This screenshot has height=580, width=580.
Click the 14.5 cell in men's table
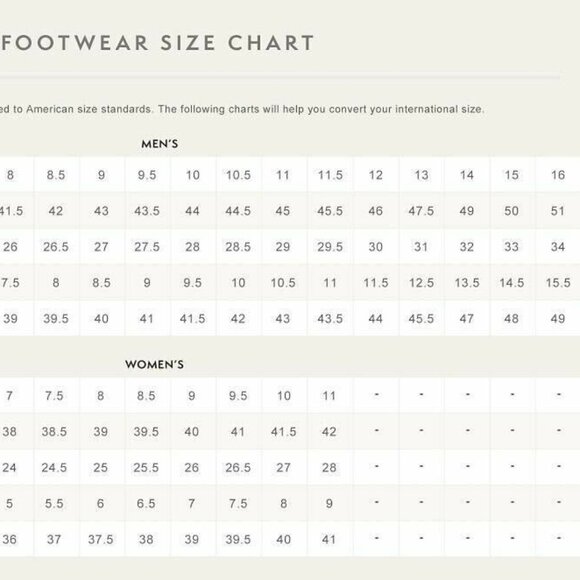tap(512, 283)
